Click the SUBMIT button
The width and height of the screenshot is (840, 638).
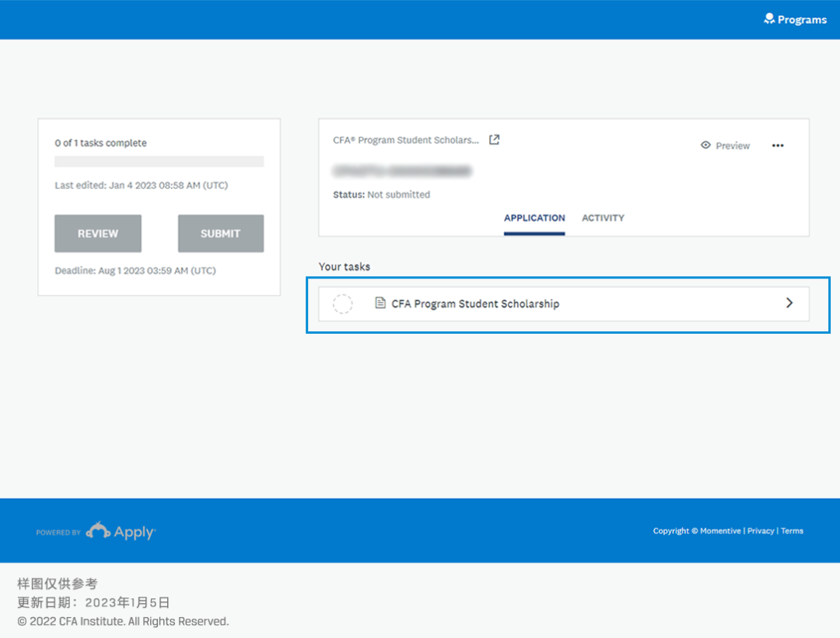221,233
